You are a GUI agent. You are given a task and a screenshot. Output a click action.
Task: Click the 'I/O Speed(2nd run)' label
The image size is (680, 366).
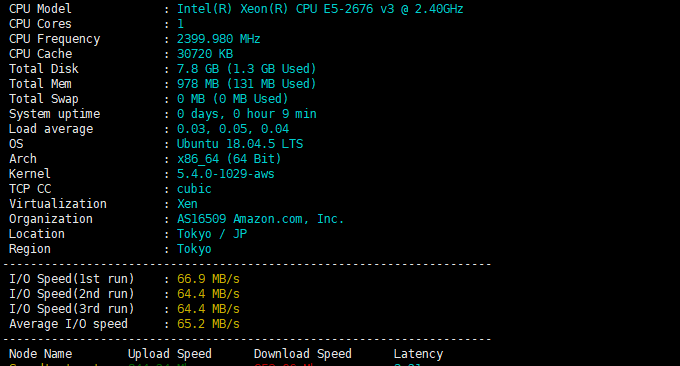(x=72, y=294)
